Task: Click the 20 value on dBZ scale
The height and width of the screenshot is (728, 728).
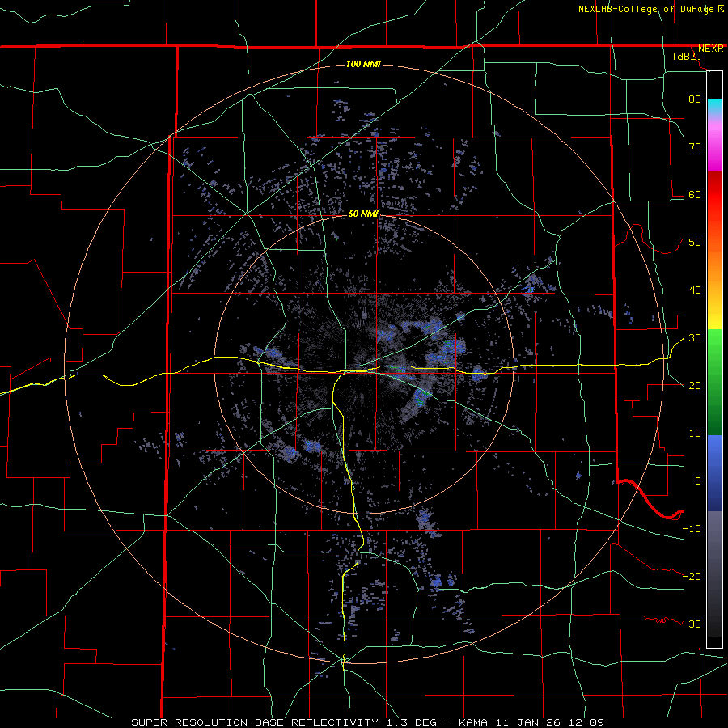Action: pyautogui.click(x=695, y=386)
